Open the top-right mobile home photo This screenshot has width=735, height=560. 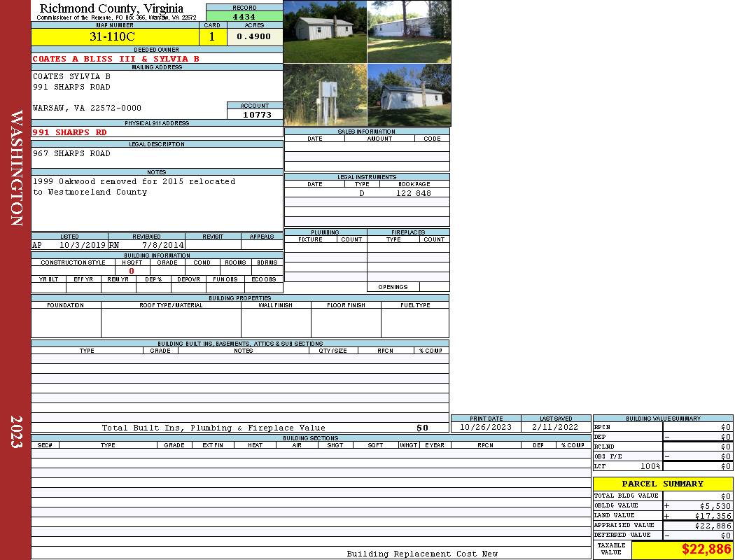pos(409,31)
